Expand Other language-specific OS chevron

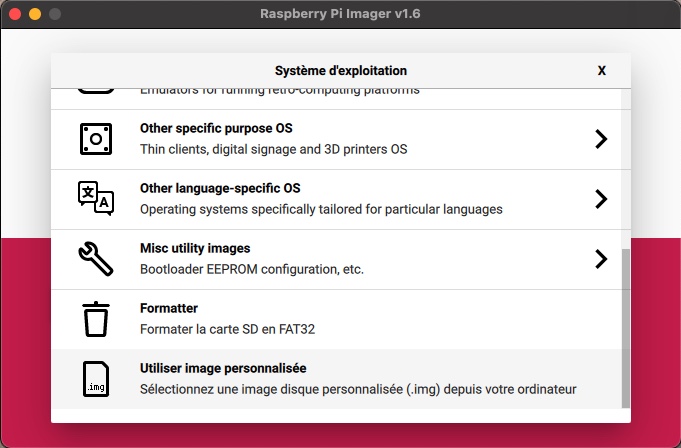[601, 199]
